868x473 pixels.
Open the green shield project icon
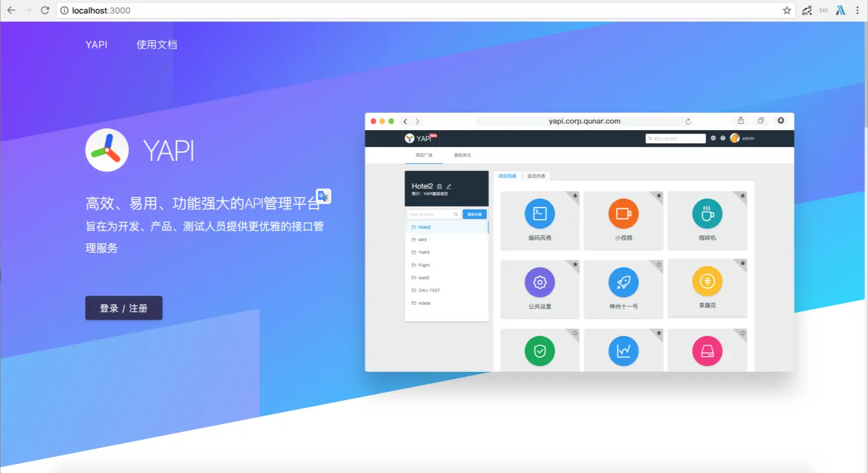540,350
